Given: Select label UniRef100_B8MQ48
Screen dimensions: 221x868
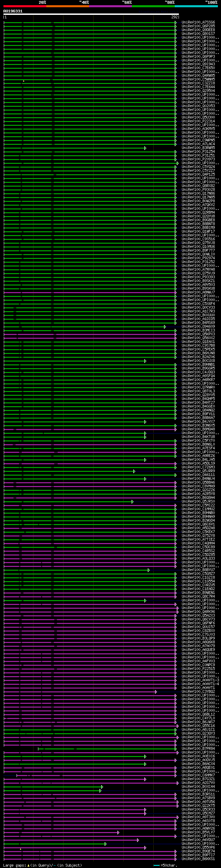Looking at the screenshot, I should (198, 429).
